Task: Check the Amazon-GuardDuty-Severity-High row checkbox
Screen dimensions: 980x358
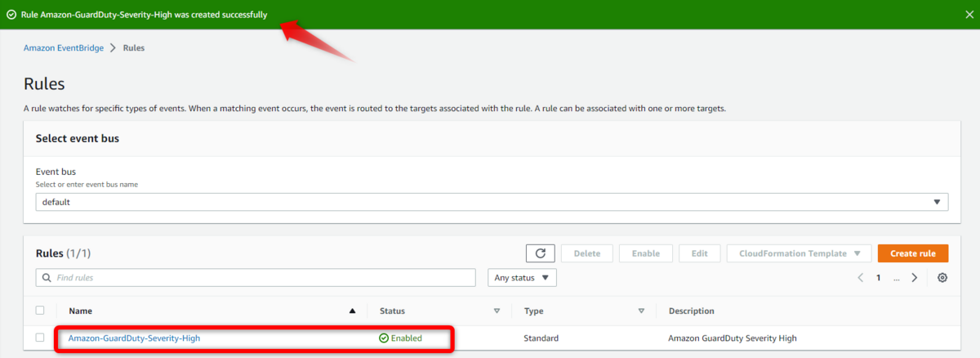Action: [40, 338]
